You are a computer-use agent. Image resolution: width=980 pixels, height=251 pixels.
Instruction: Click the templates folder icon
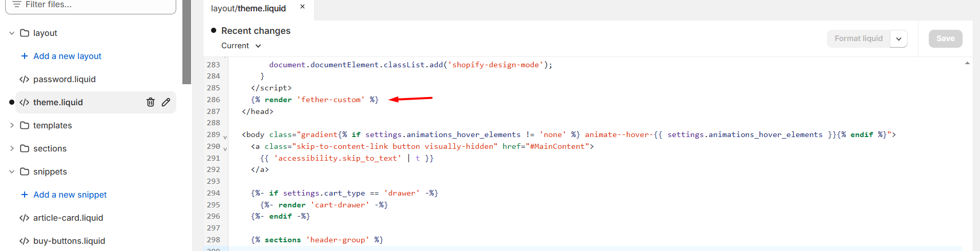(x=25, y=125)
